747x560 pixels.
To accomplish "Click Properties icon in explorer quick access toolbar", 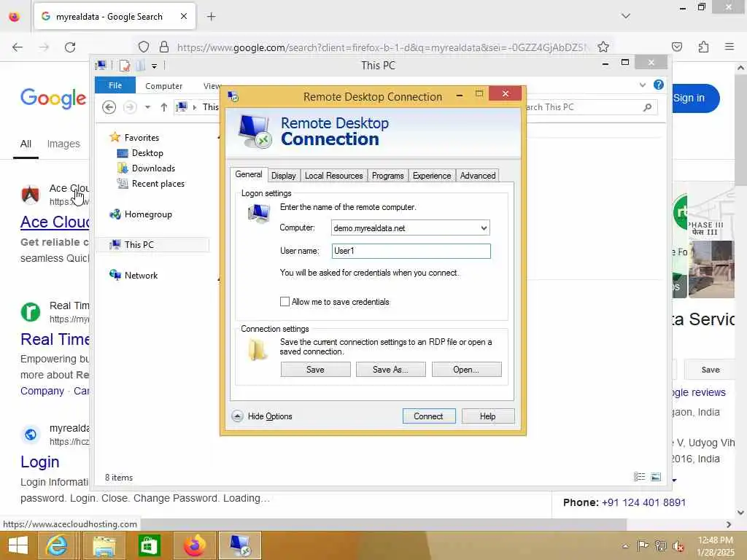I will pos(124,65).
